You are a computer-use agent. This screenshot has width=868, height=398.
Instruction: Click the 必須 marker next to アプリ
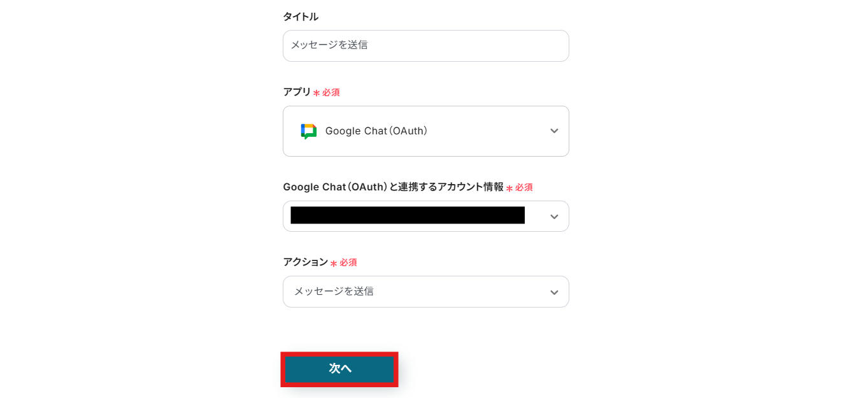(x=331, y=93)
